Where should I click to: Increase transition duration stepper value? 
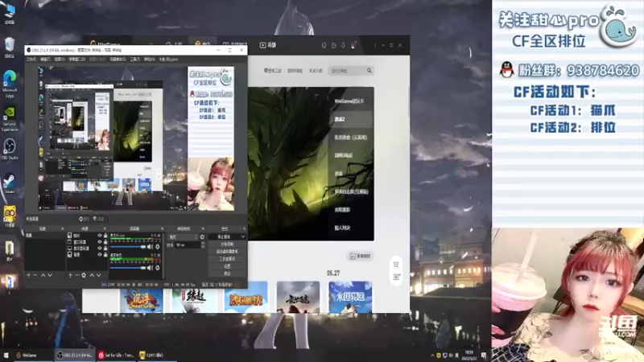(203, 244)
